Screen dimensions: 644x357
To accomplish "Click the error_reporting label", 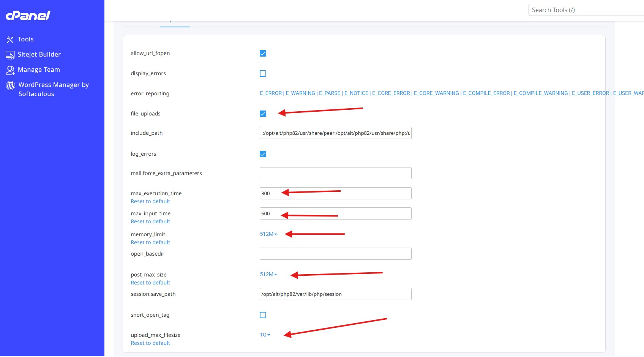I will coord(150,94).
